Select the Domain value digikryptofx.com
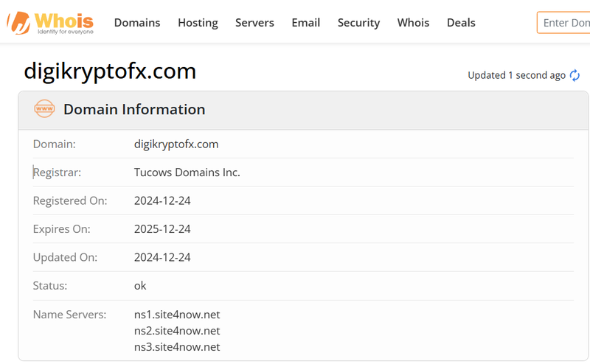The height and width of the screenshot is (364, 590). [176, 144]
